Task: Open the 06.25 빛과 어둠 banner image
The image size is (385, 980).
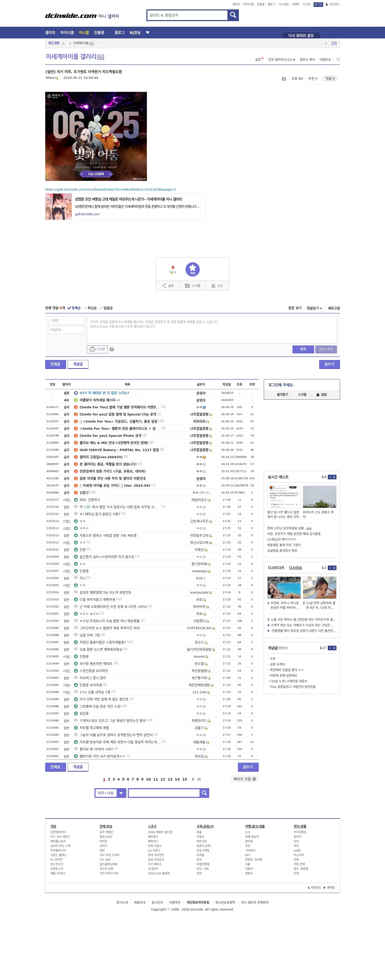Action: (96, 136)
